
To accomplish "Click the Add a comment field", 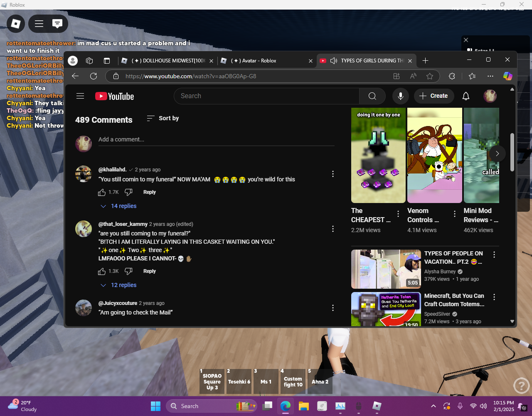I will coord(216,140).
